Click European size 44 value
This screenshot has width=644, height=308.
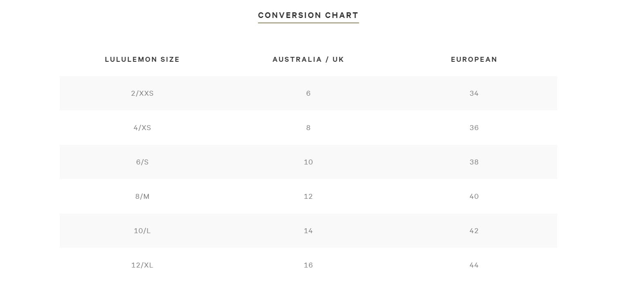coord(474,265)
